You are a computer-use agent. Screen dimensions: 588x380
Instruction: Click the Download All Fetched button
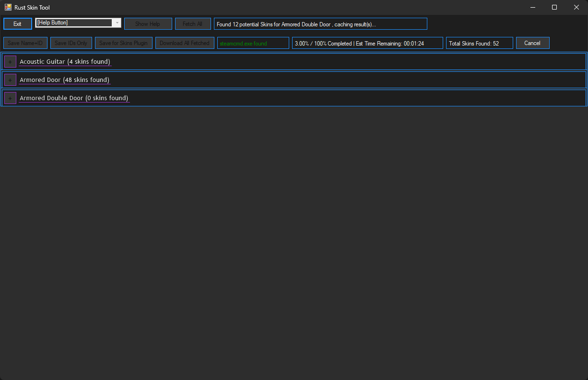coord(185,43)
